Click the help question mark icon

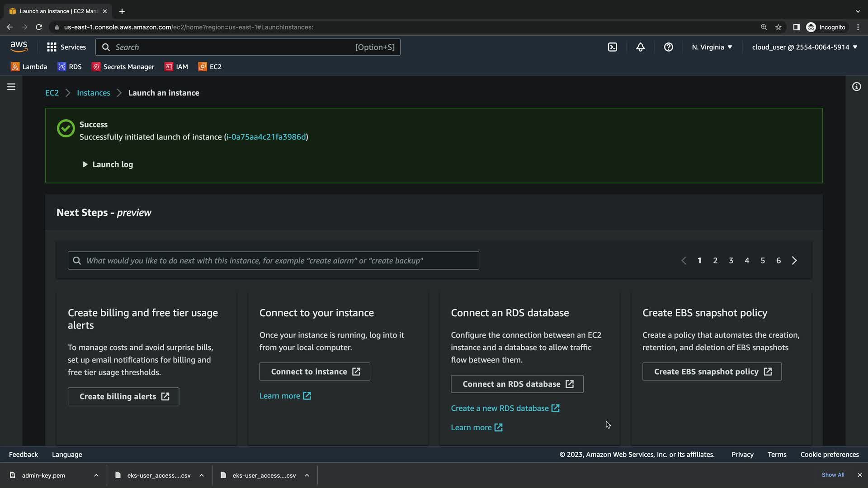coord(668,47)
